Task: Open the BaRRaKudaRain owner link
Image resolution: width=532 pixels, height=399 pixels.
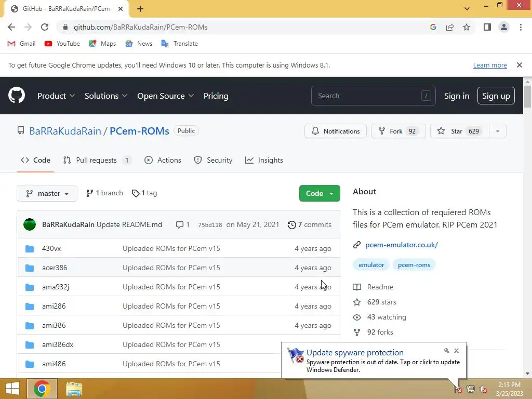Action: [x=65, y=131]
